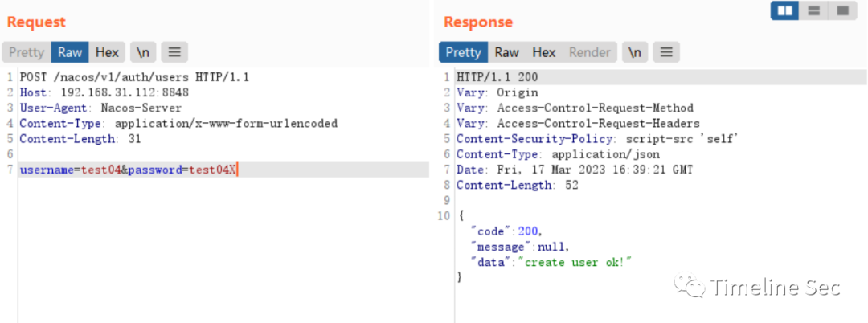This screenshot has width=868, height=323.
Task: Choose combined single-pane layout icon
Action: coord(842,10)
